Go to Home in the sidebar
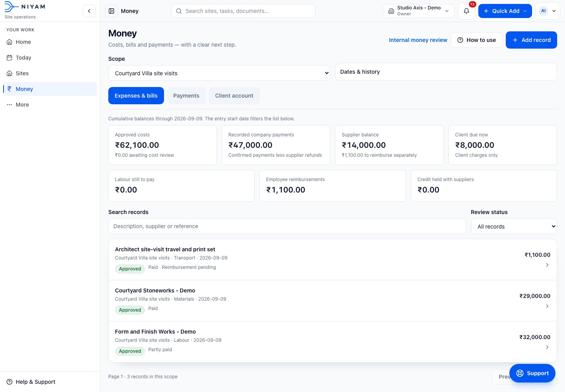Viewport: 565px width, 392px height. [50, 42]
